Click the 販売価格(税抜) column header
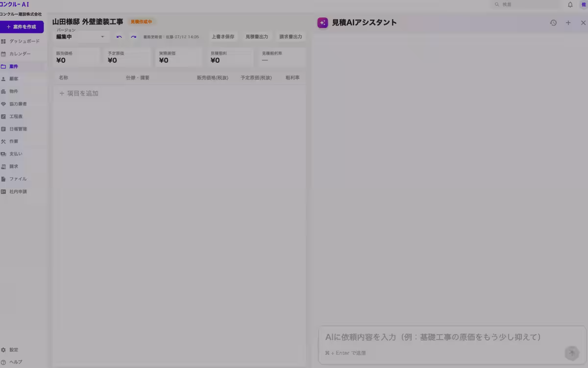 [213, 78]
